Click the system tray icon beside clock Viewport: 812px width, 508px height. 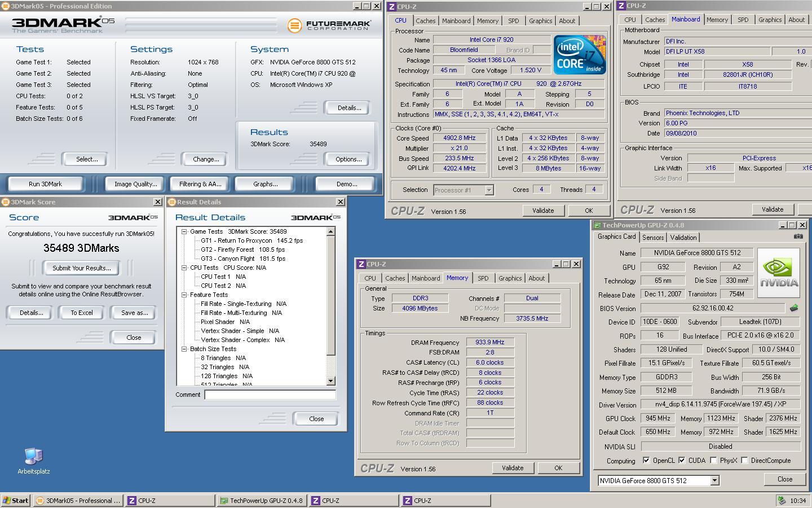click(782, 501)
